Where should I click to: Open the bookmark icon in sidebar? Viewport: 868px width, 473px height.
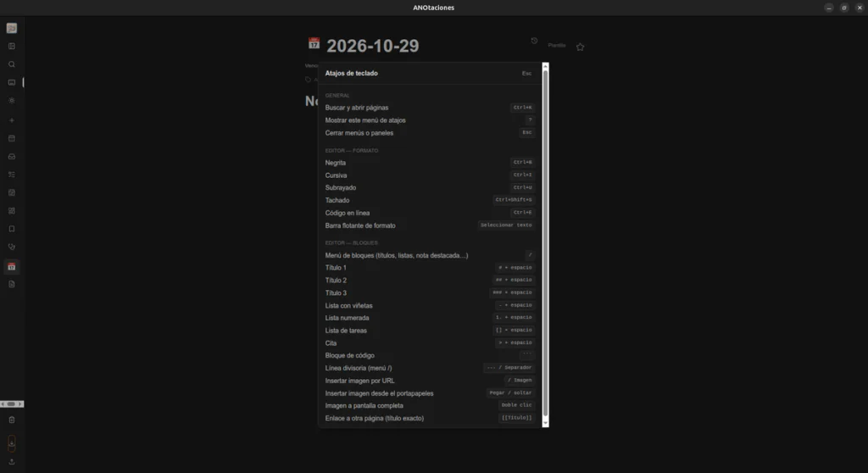[12, 229]
